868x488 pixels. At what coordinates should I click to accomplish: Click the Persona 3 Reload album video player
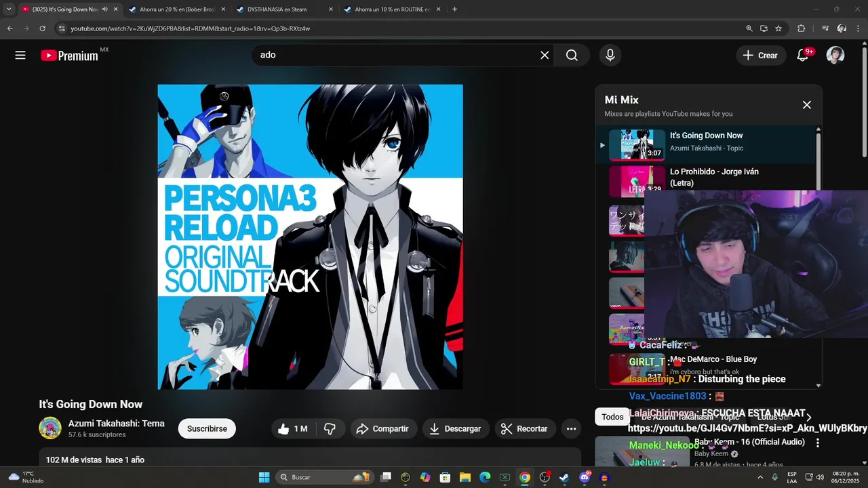[x=311, y=237]
